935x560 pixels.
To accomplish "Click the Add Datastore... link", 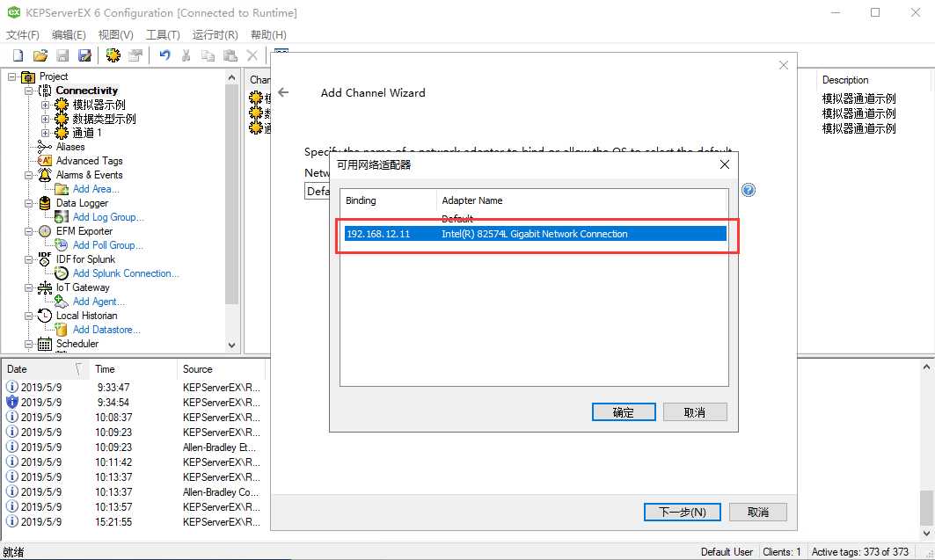I will [x=106, y=330].
